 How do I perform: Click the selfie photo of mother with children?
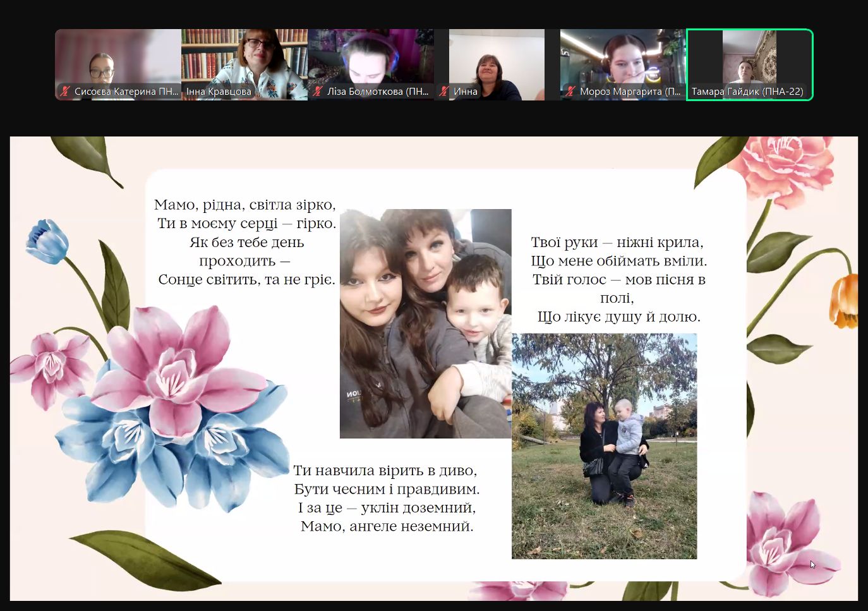click(x=425, y=324)
